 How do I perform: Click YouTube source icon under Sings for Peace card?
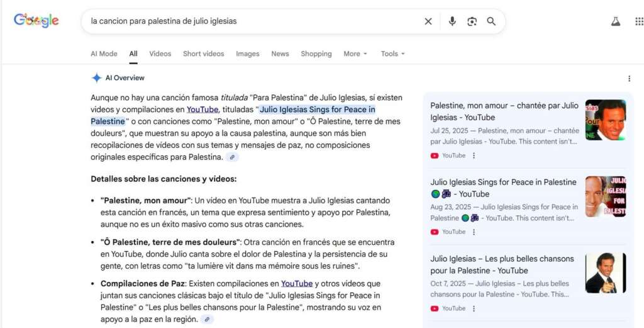pyautogui.click(x=435, y=232)
